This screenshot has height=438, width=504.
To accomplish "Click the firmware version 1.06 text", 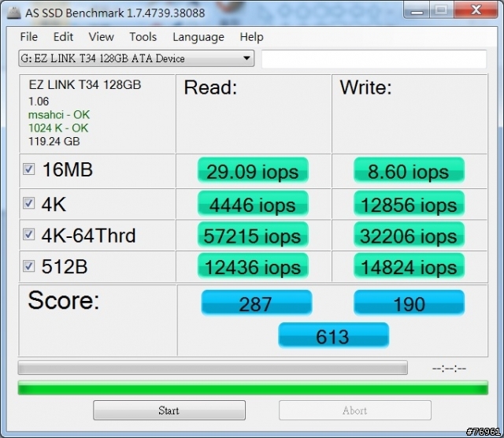I will coord(39,102).
